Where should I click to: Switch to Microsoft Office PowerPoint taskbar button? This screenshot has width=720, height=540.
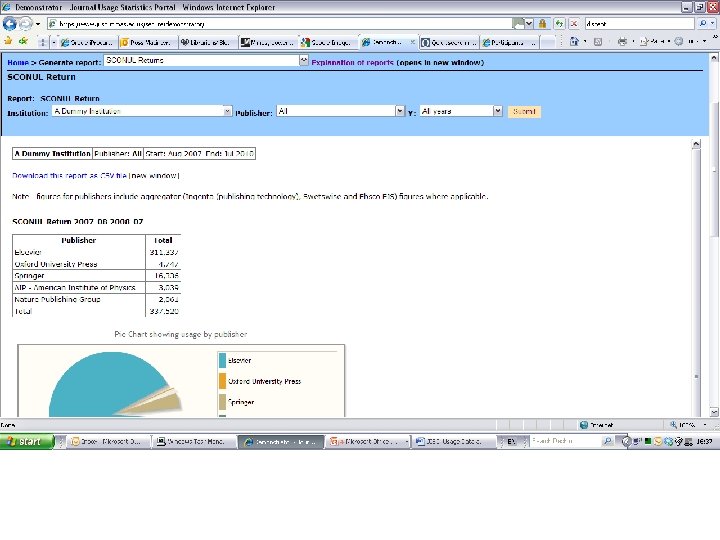tap(369, 441)
